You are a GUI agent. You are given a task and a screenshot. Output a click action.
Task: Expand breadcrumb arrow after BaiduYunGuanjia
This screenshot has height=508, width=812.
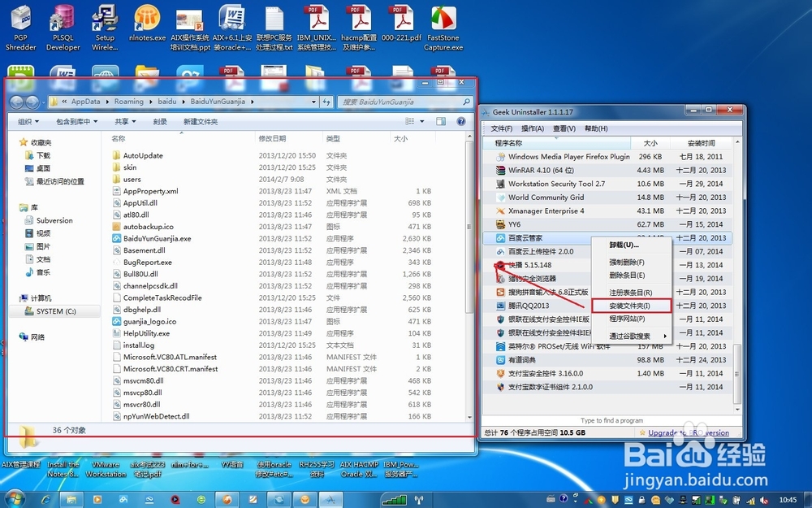(253, 102)
